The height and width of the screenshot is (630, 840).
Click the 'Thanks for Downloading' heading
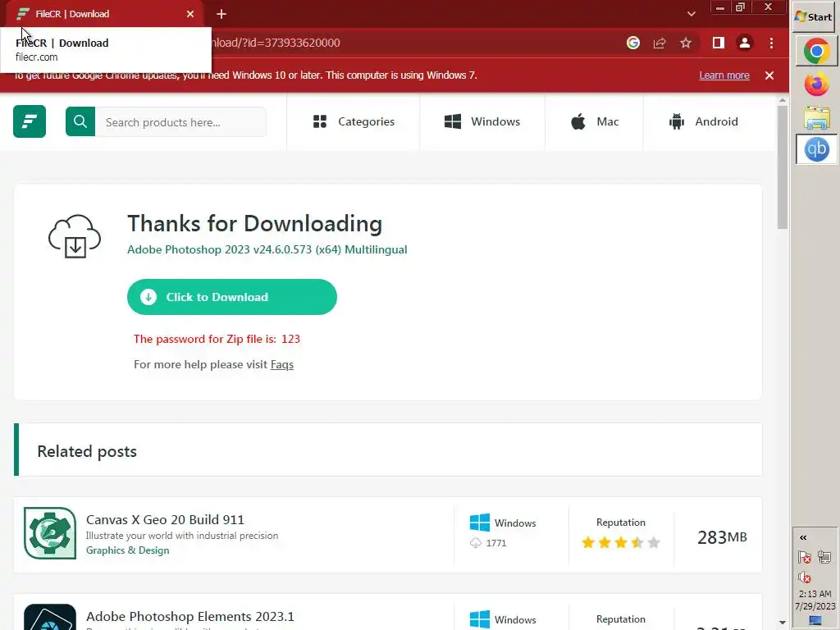255,224
